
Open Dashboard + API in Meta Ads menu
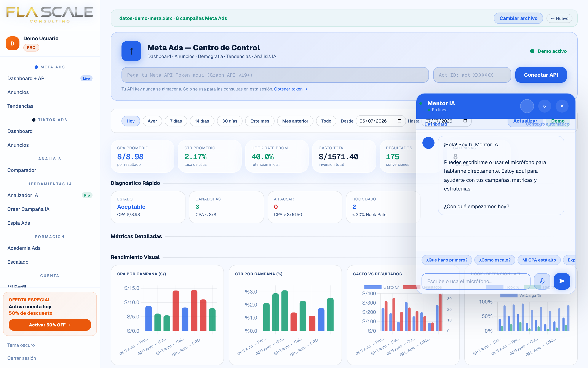pyautogui.click(x=50, y=78)
